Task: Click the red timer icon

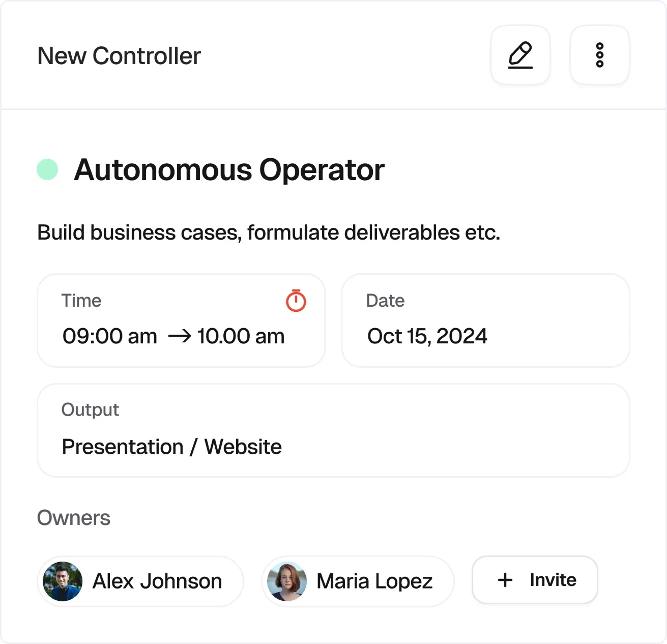Action: [x=296, y=301]
